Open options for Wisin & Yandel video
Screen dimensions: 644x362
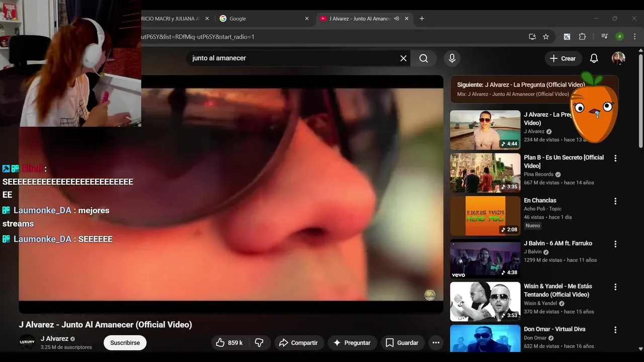tap(615, 287)
